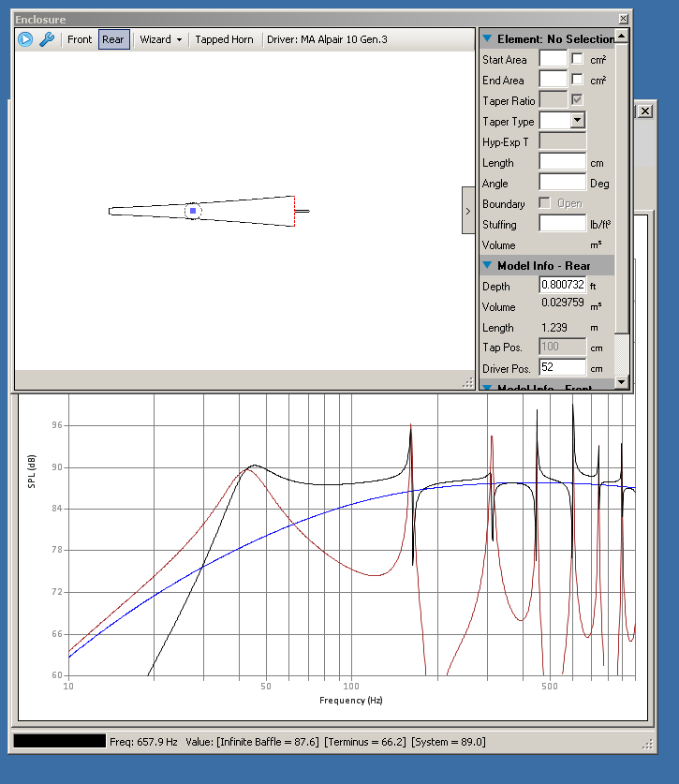
Task: Click the Freq: 657.9 Hz status readout
Action: 144,742
